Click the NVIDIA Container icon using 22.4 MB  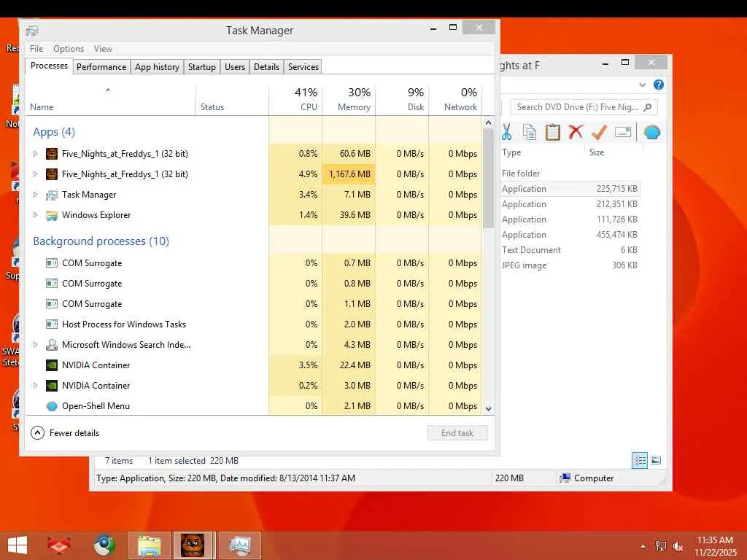[x=52, y=365]
